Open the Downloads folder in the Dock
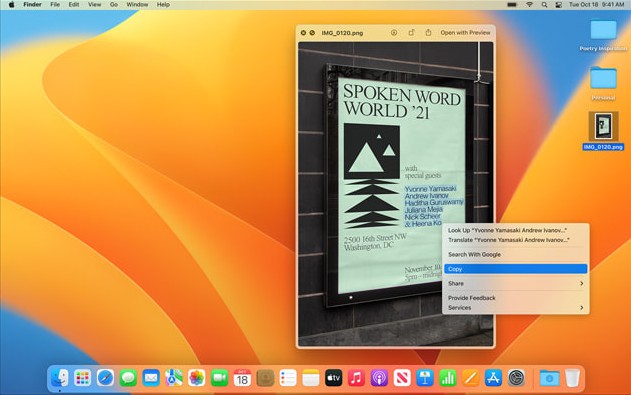 pos(549,378)
